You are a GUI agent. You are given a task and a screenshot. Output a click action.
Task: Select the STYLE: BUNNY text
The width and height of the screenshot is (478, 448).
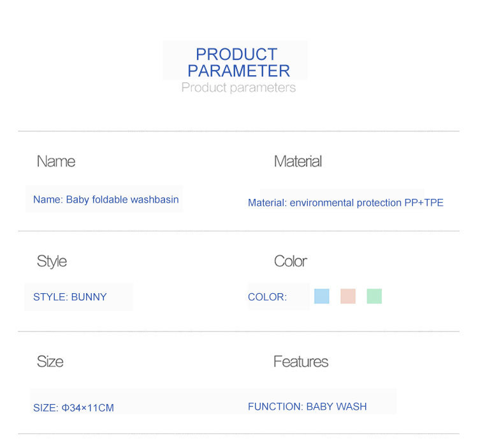(x=70, y=297)
